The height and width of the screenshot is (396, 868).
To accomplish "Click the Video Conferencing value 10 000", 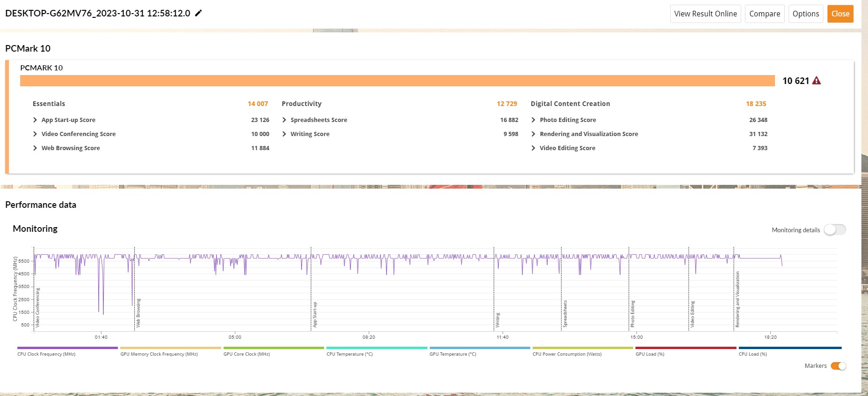I will click(x=260, y=134).
